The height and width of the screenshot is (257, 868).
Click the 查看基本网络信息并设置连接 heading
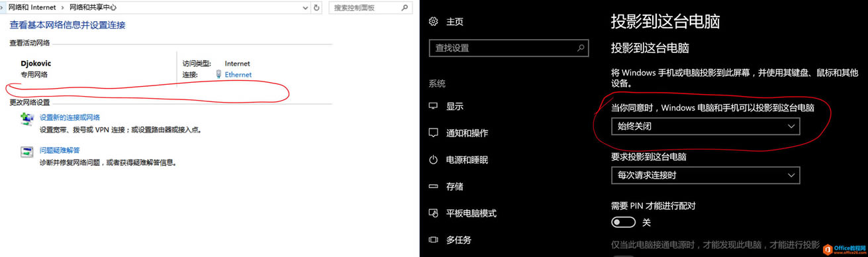tap(68, 25)
